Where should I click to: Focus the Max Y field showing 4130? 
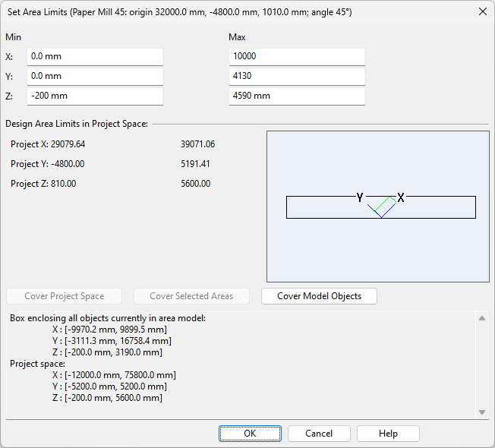tap(296, 77)
